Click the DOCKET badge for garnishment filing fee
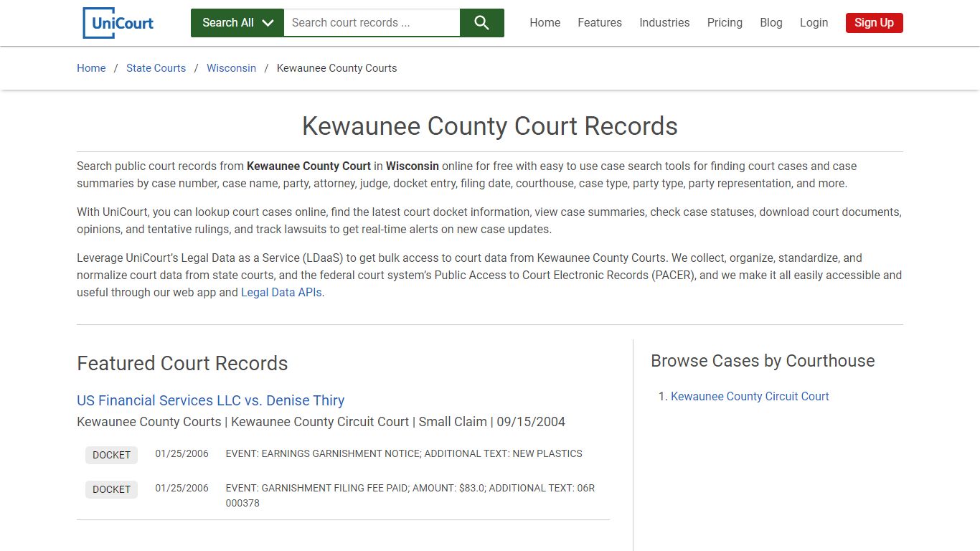Image resolution: width=980 pixels, height=551 pixels. pos(111,489)
